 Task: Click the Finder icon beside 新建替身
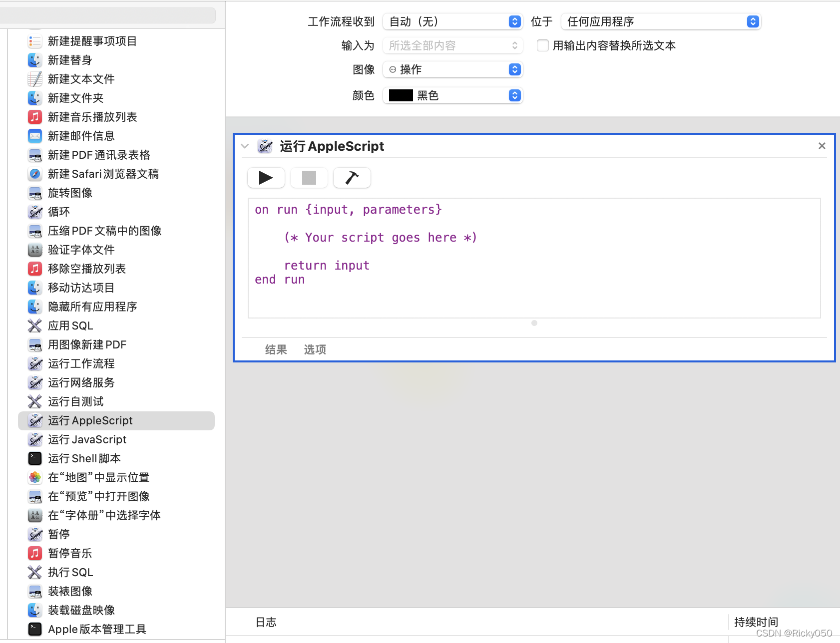[34, 60]
